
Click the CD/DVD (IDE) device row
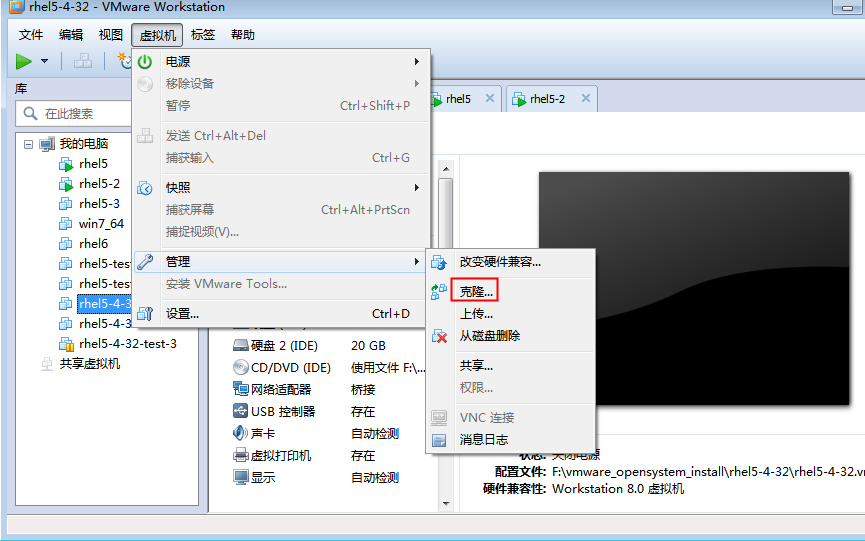[329, 368]
